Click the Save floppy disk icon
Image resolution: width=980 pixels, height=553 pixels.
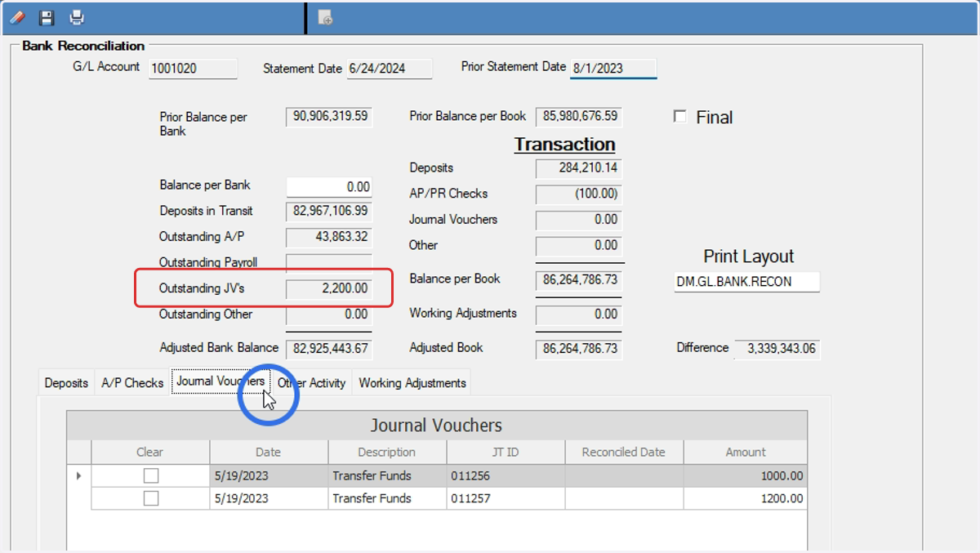pyautogui.click(x=47, y=17)
